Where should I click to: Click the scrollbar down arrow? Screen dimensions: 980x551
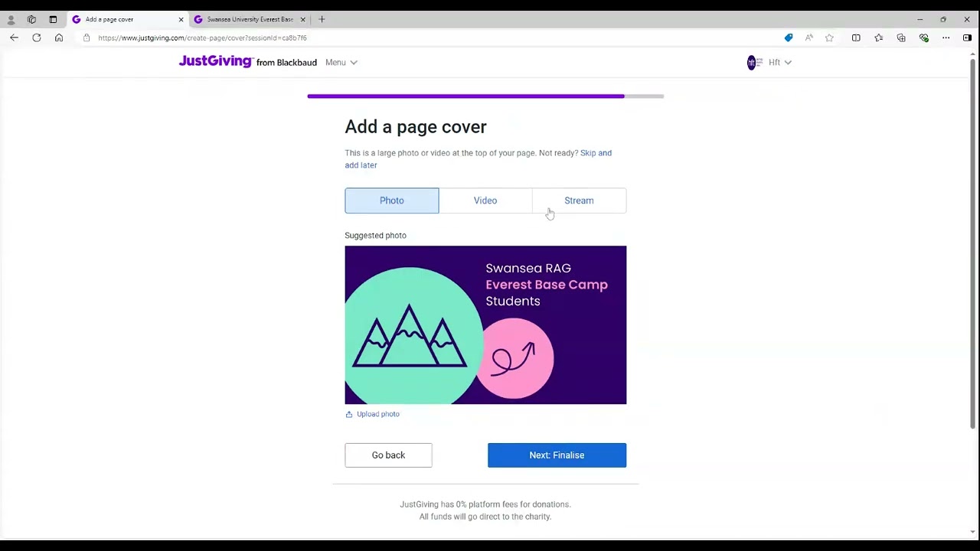(x=973, y=532)
